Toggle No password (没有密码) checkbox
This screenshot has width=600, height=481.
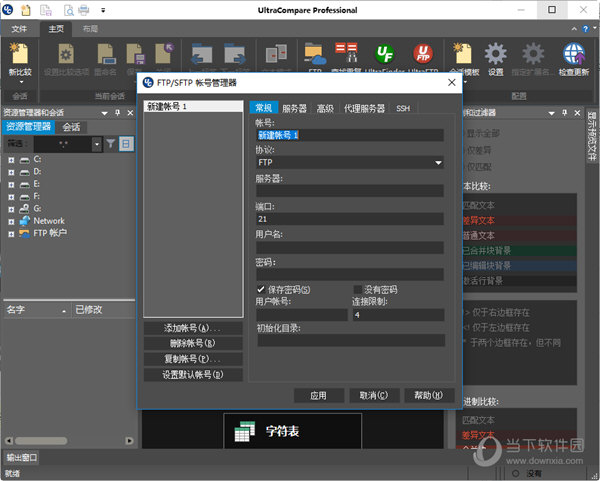tap(357, 289)
